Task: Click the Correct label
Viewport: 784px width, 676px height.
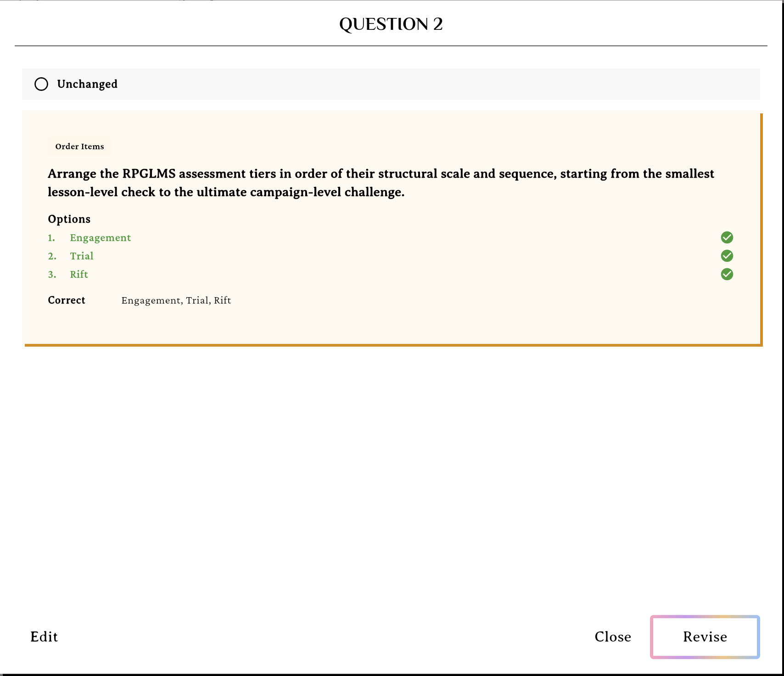Action: (x=67, y=300)
